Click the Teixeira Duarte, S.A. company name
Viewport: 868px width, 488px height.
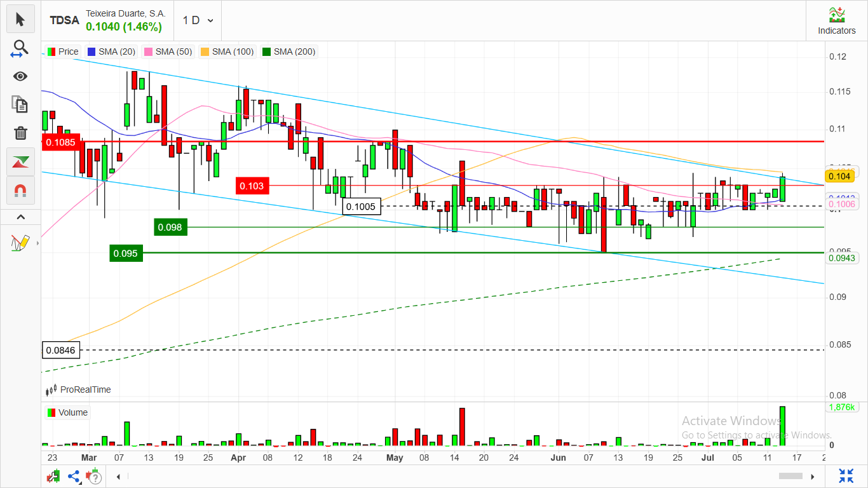pos(126,13)
